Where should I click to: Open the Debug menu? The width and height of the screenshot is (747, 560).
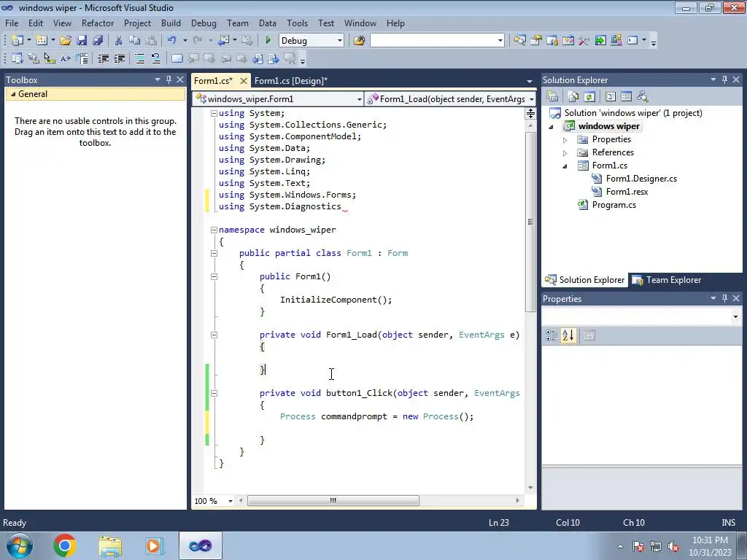(x=204, y=23)
